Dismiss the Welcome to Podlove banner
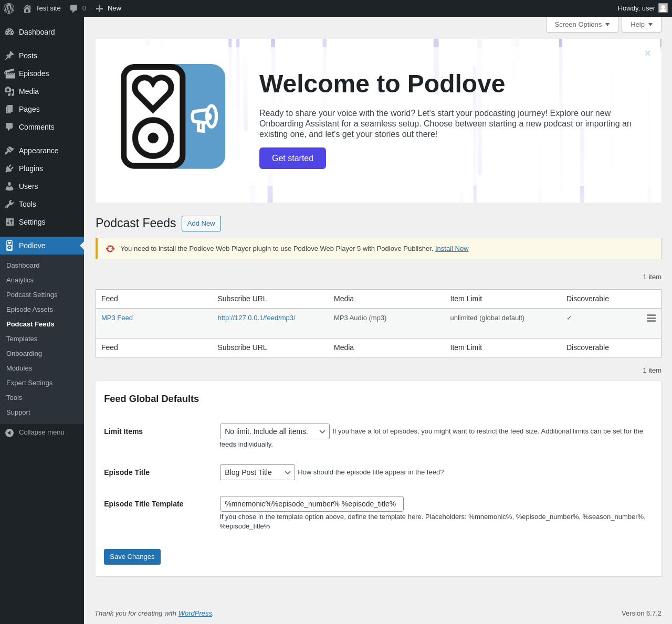Image resolution: width=672 pixels, height=624 pixels. point(647,53)
